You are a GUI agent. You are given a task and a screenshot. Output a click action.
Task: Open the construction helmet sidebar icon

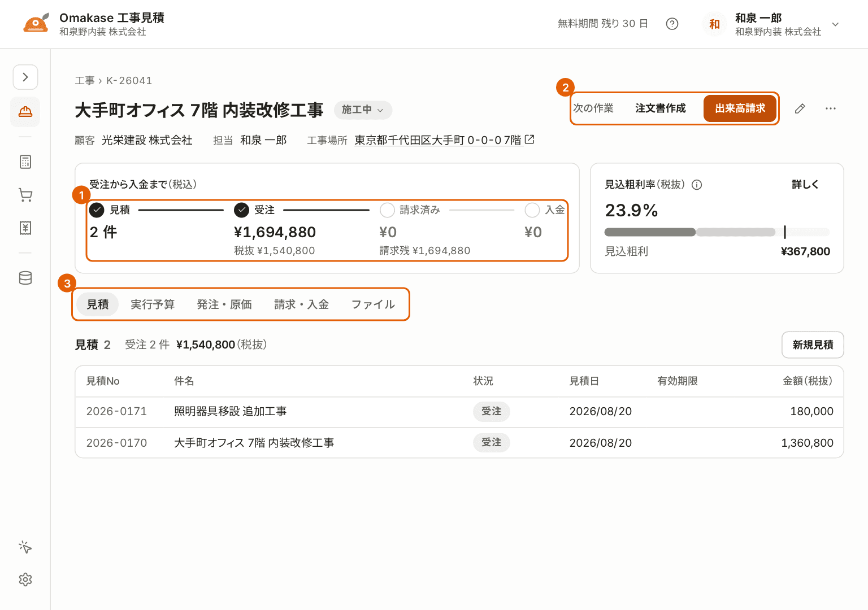[x=25, y=112]
